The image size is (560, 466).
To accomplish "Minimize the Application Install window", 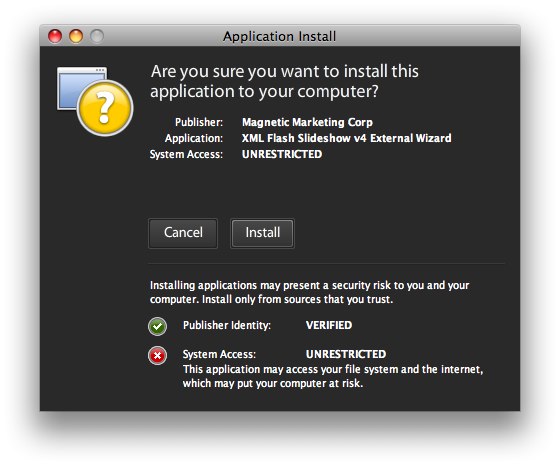I will [x=76, y=36].
